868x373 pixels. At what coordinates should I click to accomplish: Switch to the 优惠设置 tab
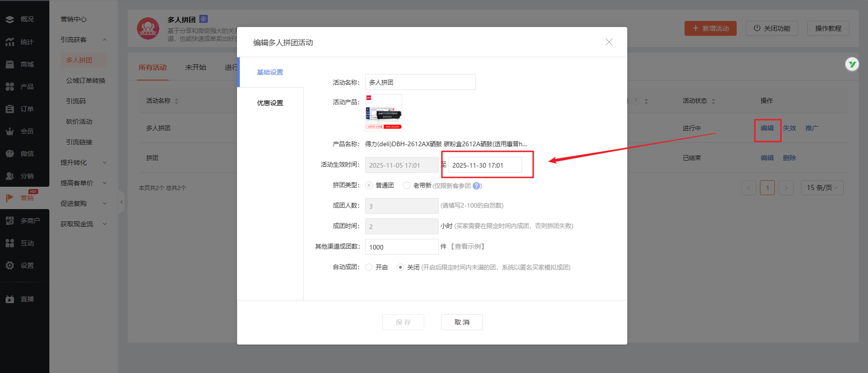[x=270, y=103]
